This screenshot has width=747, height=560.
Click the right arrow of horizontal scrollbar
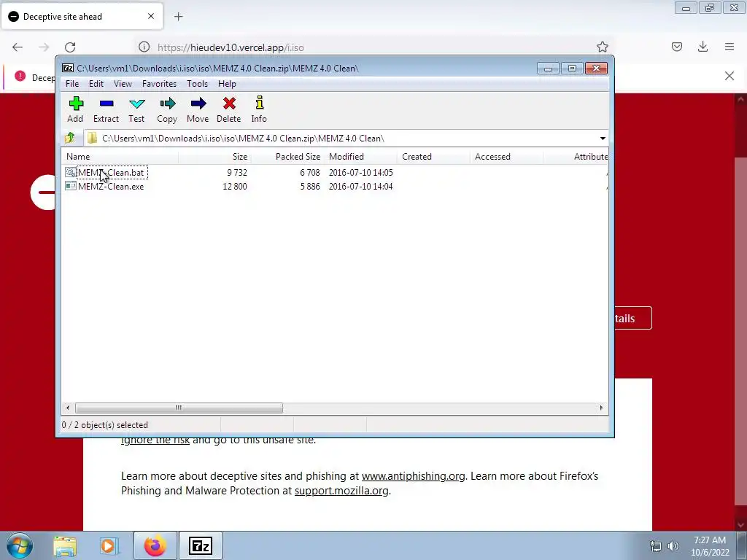[601, 408]
